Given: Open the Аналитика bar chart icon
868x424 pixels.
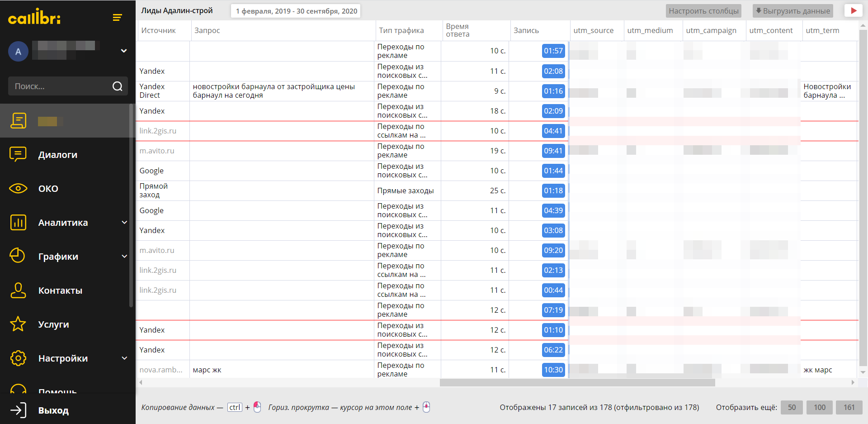Looking at the screenshot, I should pyautogui.click(x=18, y=222).
